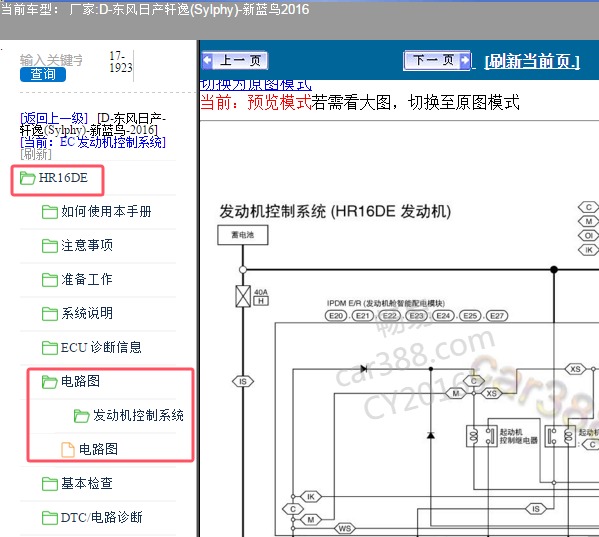This screenshot has height=537, width=599.
Task: Click the 17-1923 text near search
Action: coord(121,61)
